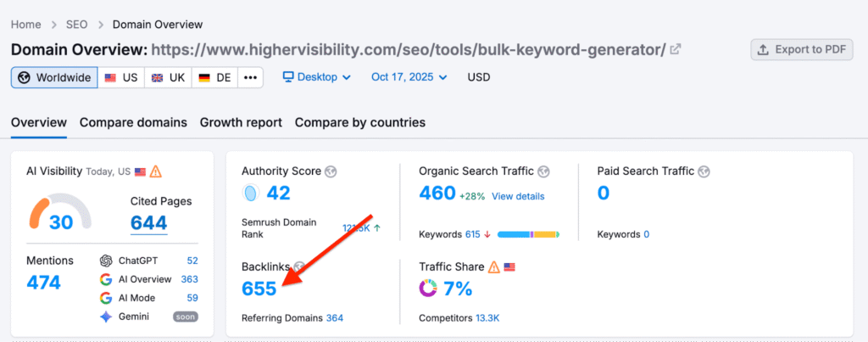Open the Overview tab
Image resolution: width=868 pixels, height=342 pixels.
(x=39, y=122)
